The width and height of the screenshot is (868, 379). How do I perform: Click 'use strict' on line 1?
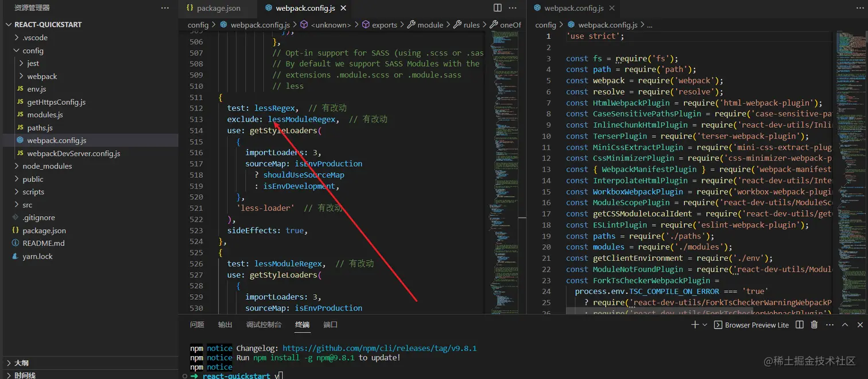tap(593, 36)
